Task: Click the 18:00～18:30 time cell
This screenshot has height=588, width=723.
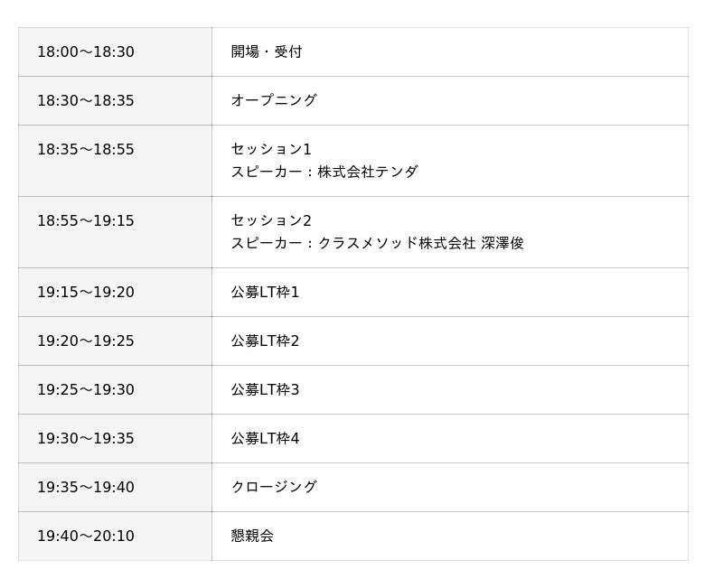Action: 86,52
